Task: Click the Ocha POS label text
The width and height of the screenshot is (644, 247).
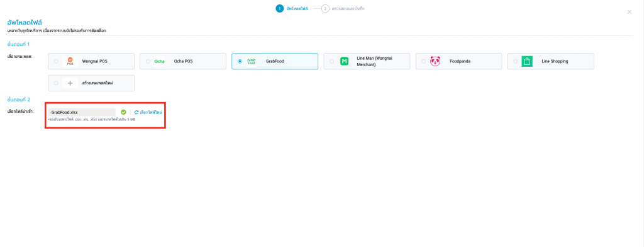Action: pyautogui.click(x=183, y=61)
